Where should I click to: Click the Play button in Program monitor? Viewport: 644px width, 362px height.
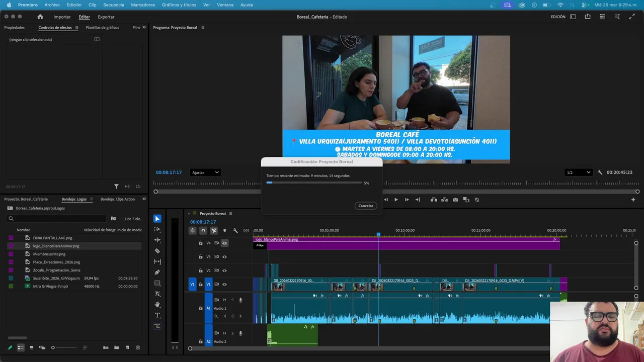[x=396, y=200]
